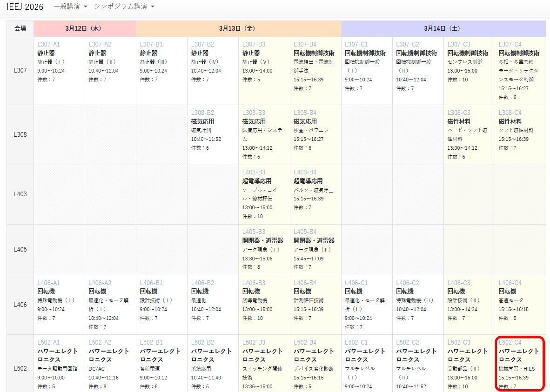
Task: Expand the シンポジウム講演 dropdown
Action: click(124, 7)
